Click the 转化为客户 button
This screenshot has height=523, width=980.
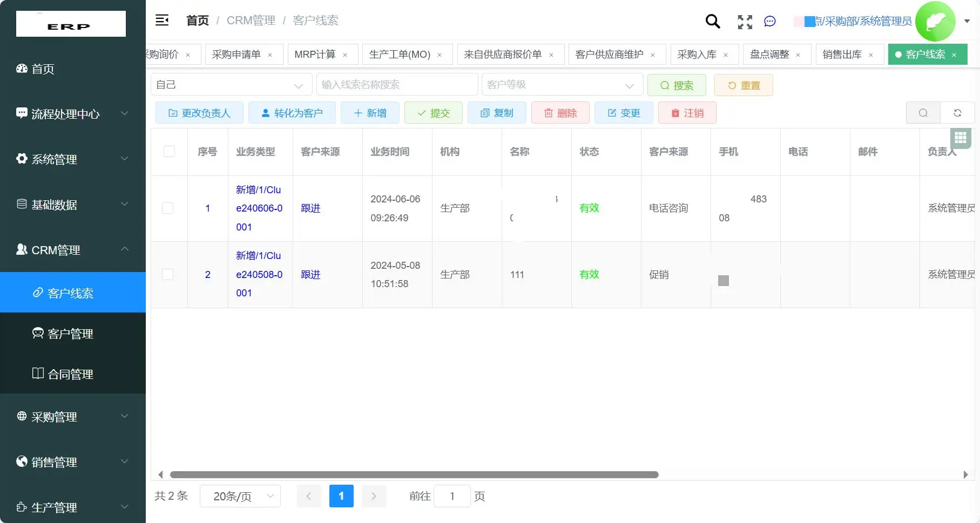[292, 113]
